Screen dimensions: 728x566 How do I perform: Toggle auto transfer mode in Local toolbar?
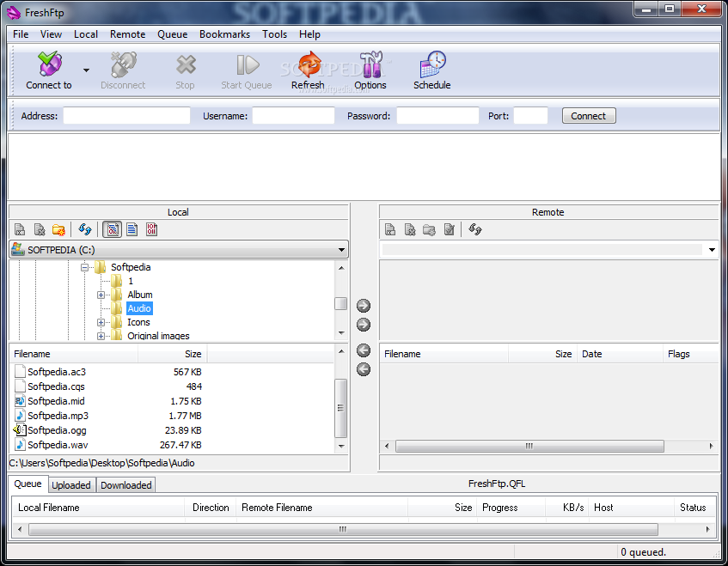tap(113, 229)
